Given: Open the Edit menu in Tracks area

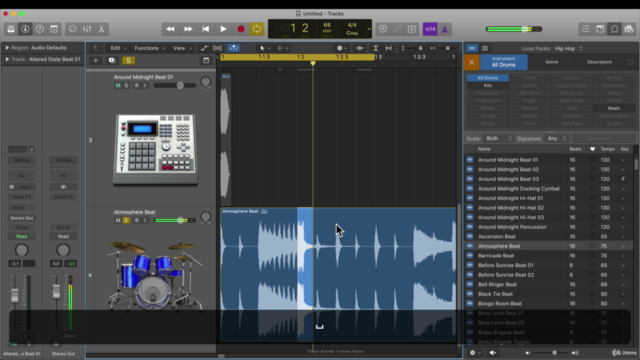Looking at the screenshot, I should pos(118,48).
